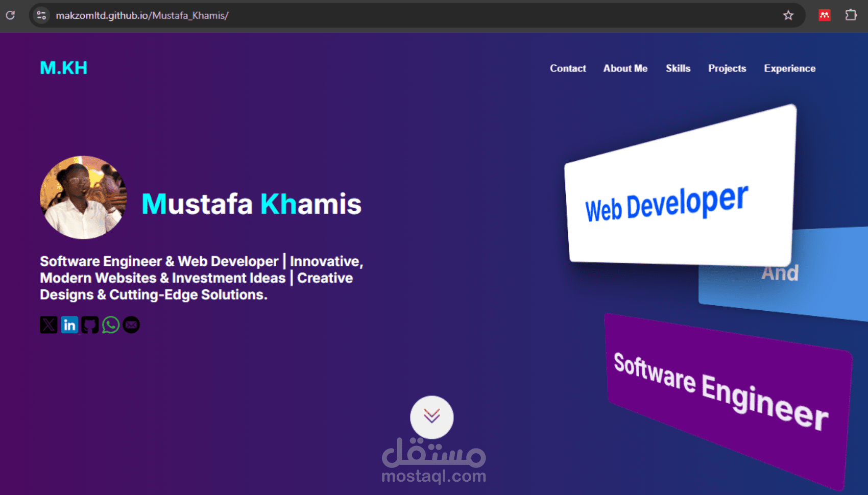This screenshot has height=495, width=868.
Task: Click the red browser profile icon
Action: pos(824,15)
